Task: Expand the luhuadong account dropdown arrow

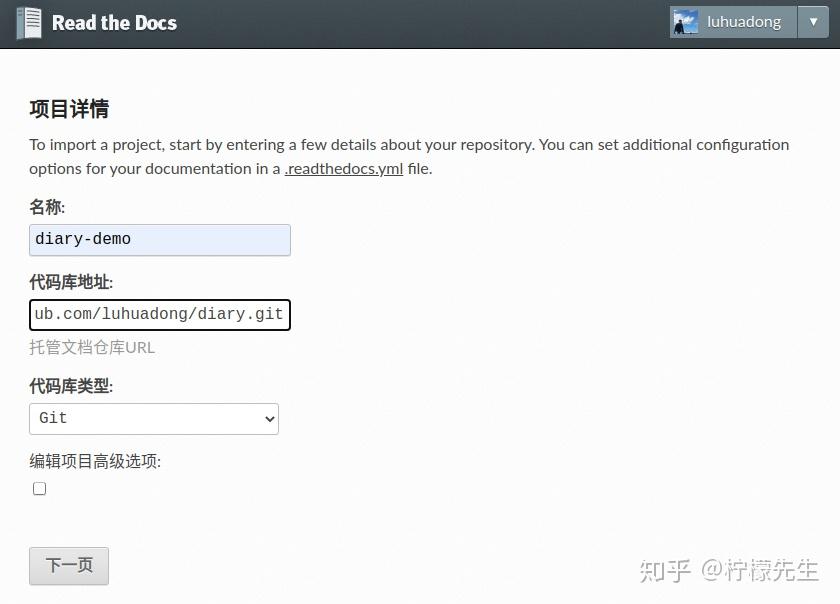Action: coord(815,21)
